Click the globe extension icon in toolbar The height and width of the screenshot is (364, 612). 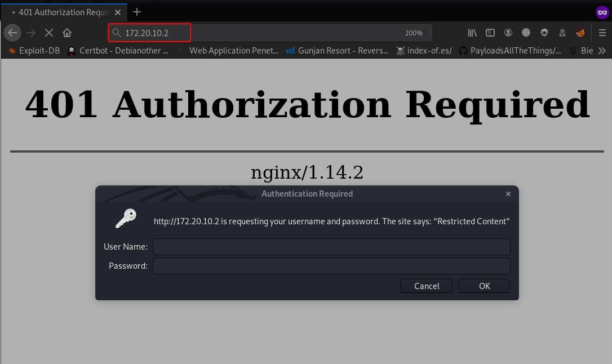(x=526, y=33)
